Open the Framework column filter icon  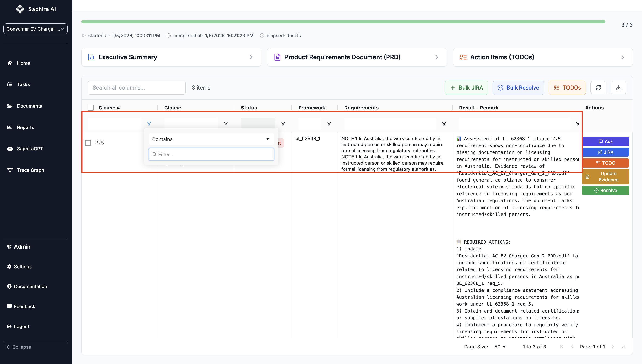(x=329, y=124)
